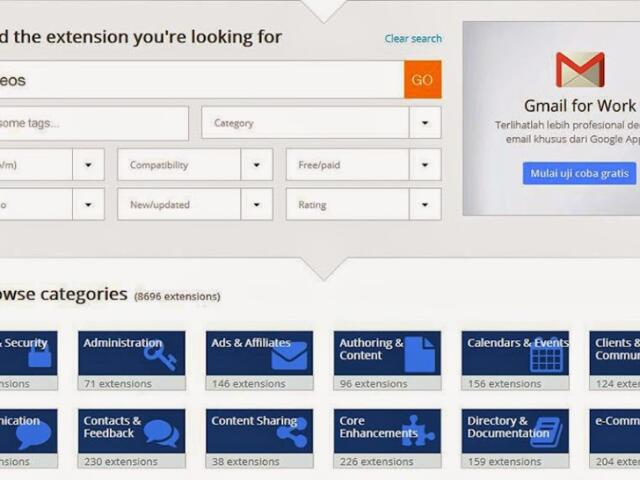Click the Mulai uji coba gratis button

click(x=579, y=173)
